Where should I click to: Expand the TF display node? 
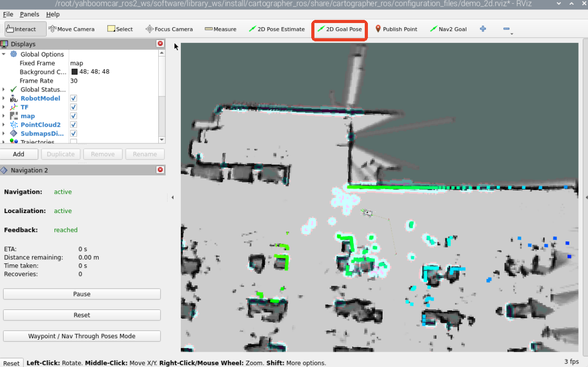click(4, 107)
